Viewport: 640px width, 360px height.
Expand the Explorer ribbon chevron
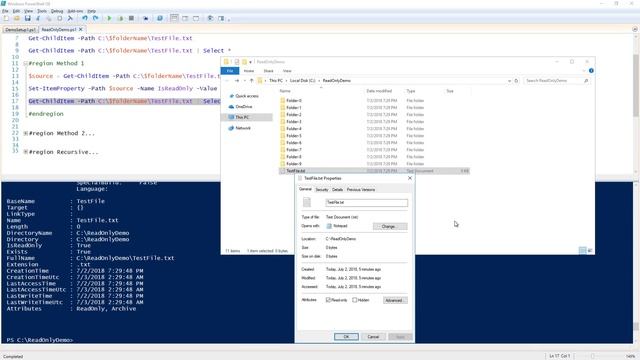pos(584,71)
